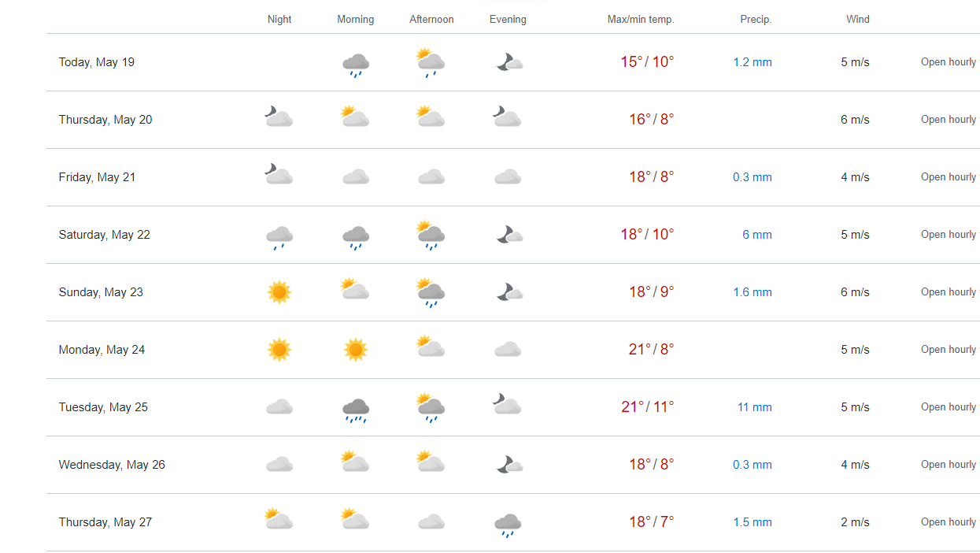Click the Max/min temp. column header
The image size is (980, 553).
pos(641,20)
